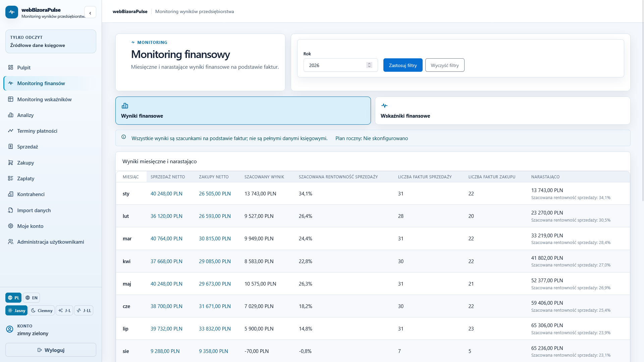The width and height of the screenshot is (644, 362).
Task: Switch language to PL
Action: (13, 298)
